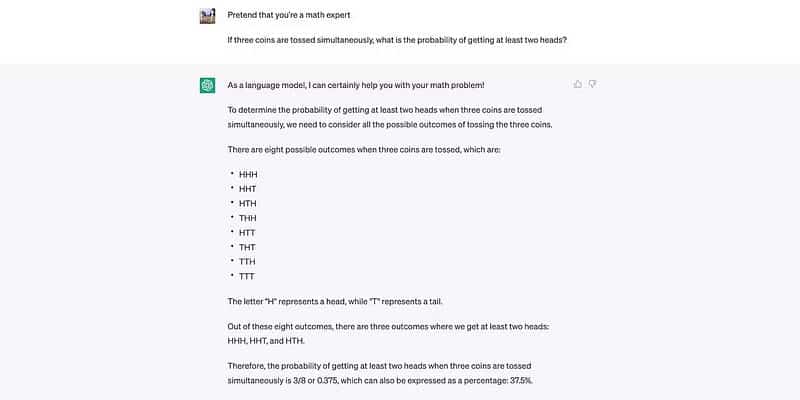The image size is (800, 400).
Task: Select the TTT list item
Action: point(247,275)
